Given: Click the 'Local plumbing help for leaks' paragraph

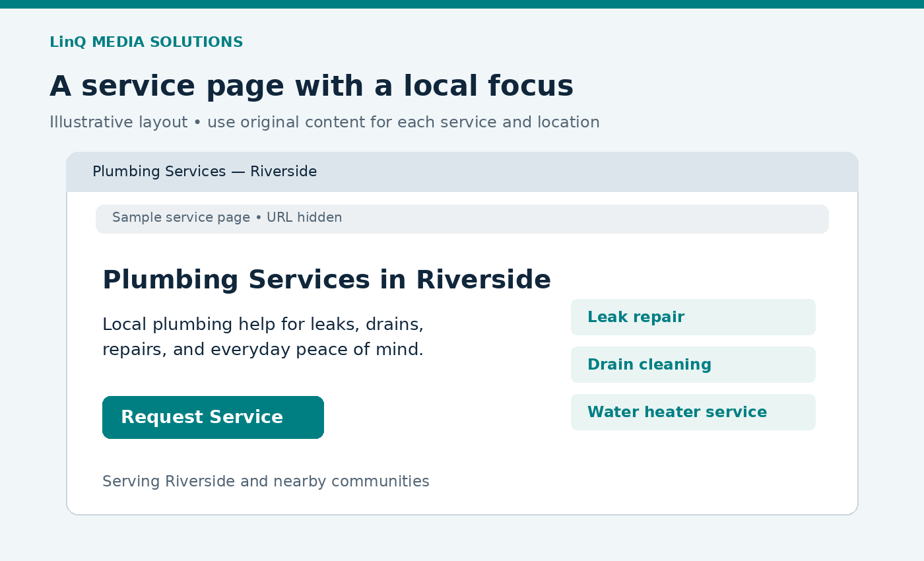Looking at the screenshot, I should [263, 337].
